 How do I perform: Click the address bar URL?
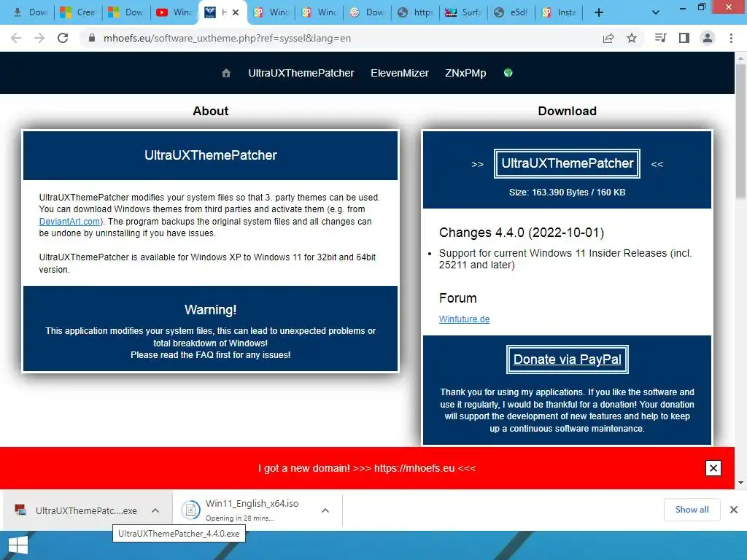click(x=228, y=38)
